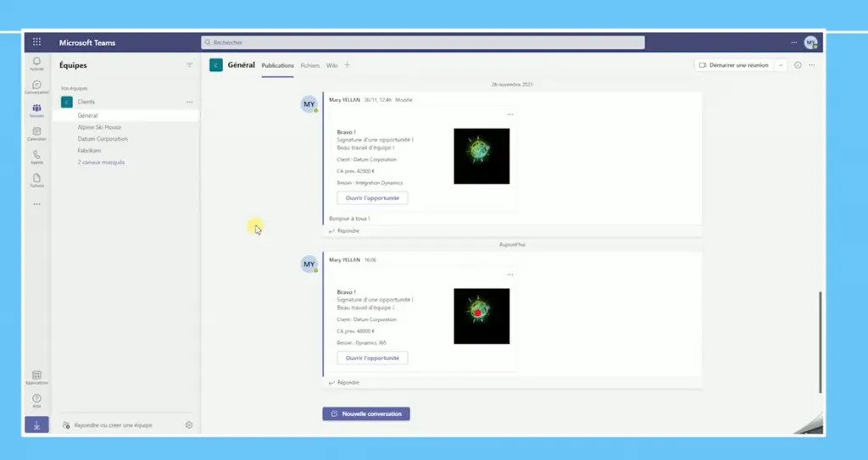Click Rejoindre ou créer une équipe
The height and width of the screenshot is (460, 868).
point(108,425)
